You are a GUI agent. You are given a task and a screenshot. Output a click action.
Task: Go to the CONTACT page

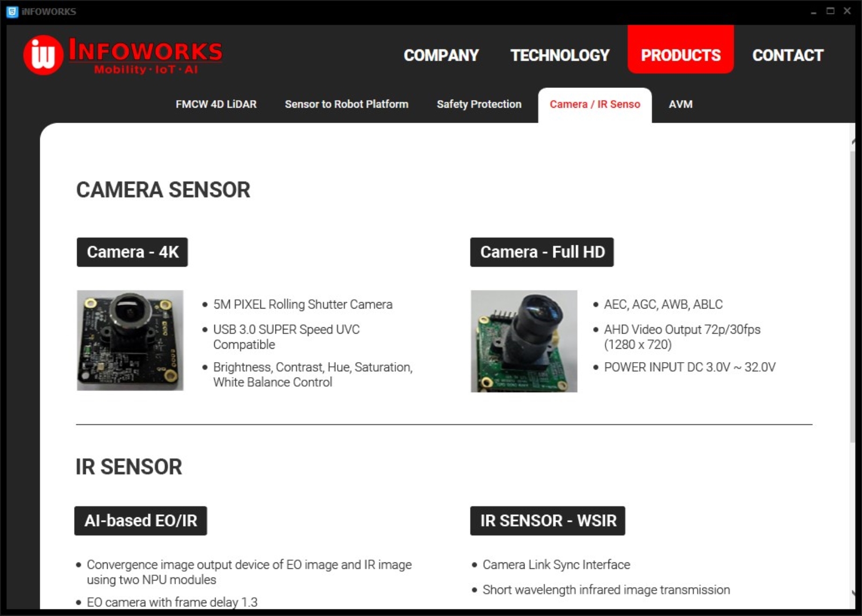pyautogui.click(x=788, y=55)
